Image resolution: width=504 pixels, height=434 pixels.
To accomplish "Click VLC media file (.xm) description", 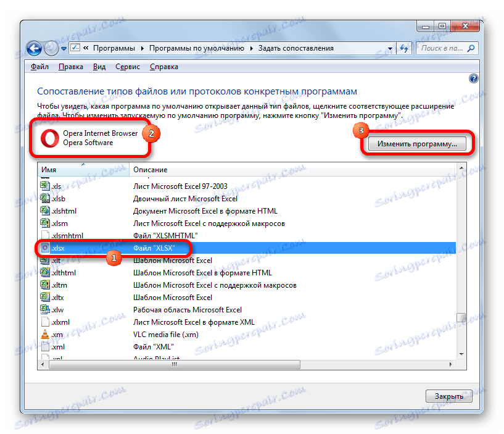I will 165,335.
